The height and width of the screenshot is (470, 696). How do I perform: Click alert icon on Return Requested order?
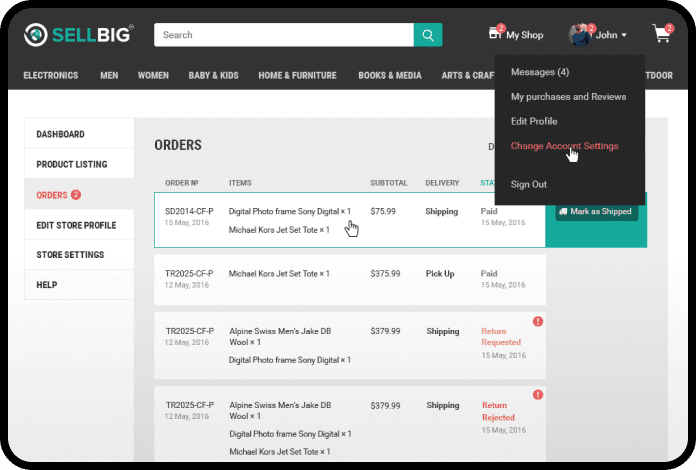click(x=538, y=321)
